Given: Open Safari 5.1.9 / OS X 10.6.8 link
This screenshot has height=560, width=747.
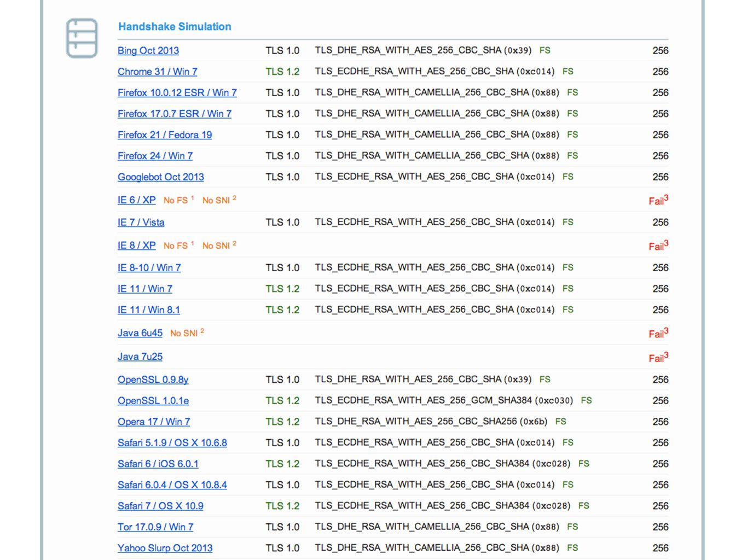Looking at the screenshot, I should [172, 443].
